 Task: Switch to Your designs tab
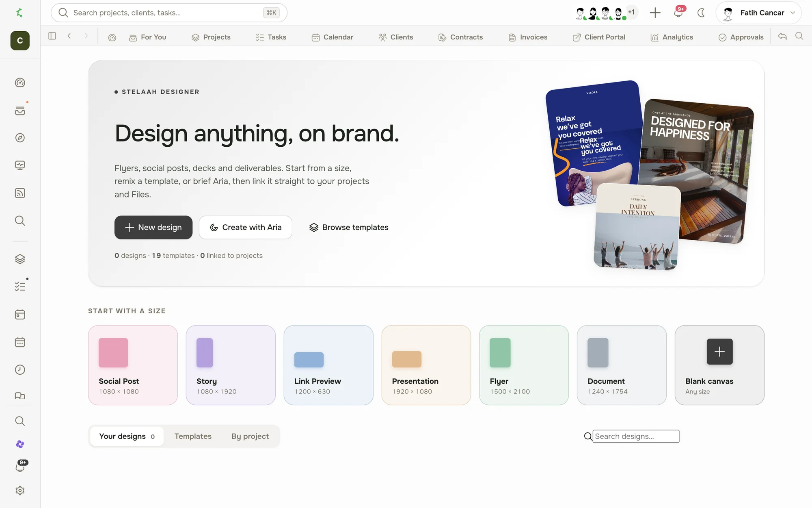pyautogui.click(x=127, y=436)
